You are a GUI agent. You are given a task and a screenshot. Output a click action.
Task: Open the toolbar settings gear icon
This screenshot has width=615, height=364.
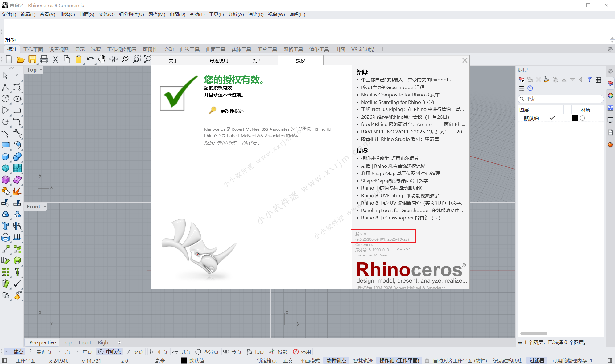(610, 49)
